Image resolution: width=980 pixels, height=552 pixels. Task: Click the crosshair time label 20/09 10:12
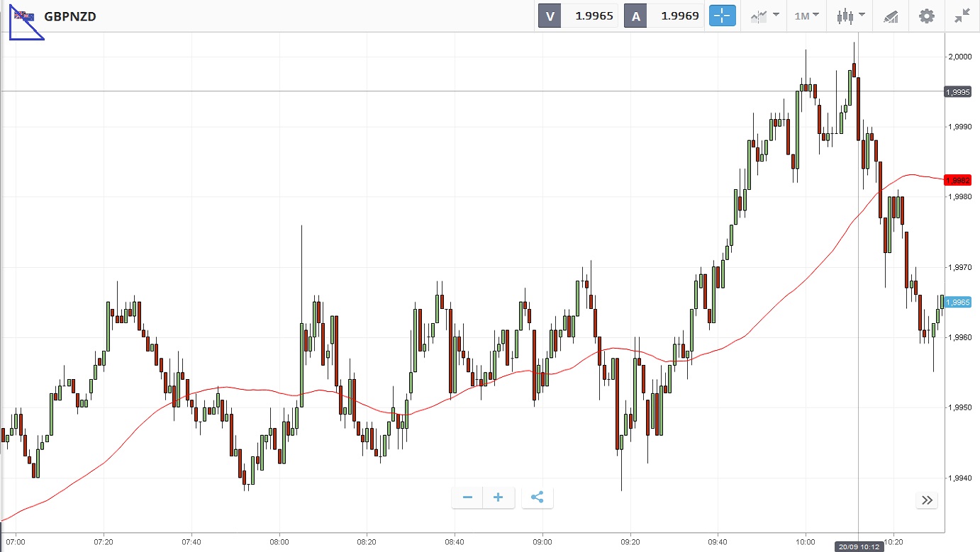pyautogui.click(x=858, y=546)
